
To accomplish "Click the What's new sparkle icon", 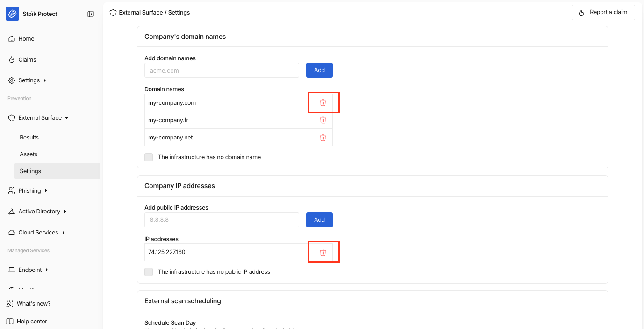I will pyautogui.click(x=10, y=304).
